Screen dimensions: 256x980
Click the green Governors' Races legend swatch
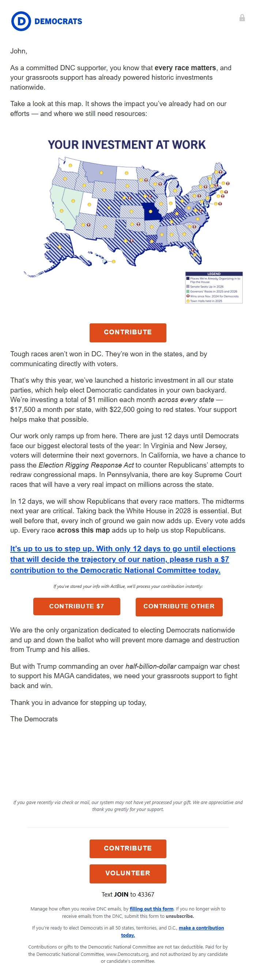tap(188, 292)
